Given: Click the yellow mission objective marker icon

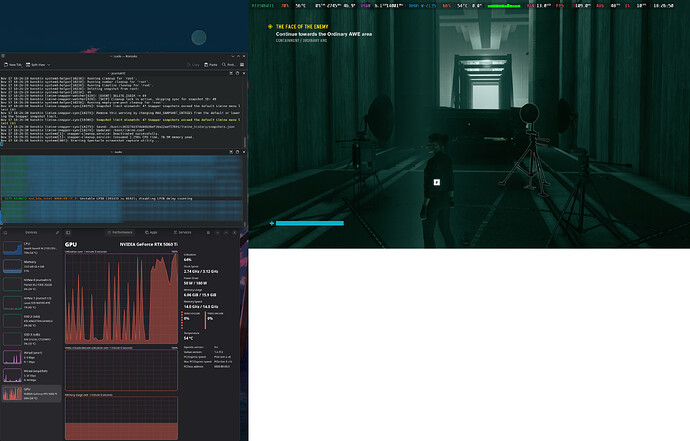Looking at the screenshot, I should [270, 26].
